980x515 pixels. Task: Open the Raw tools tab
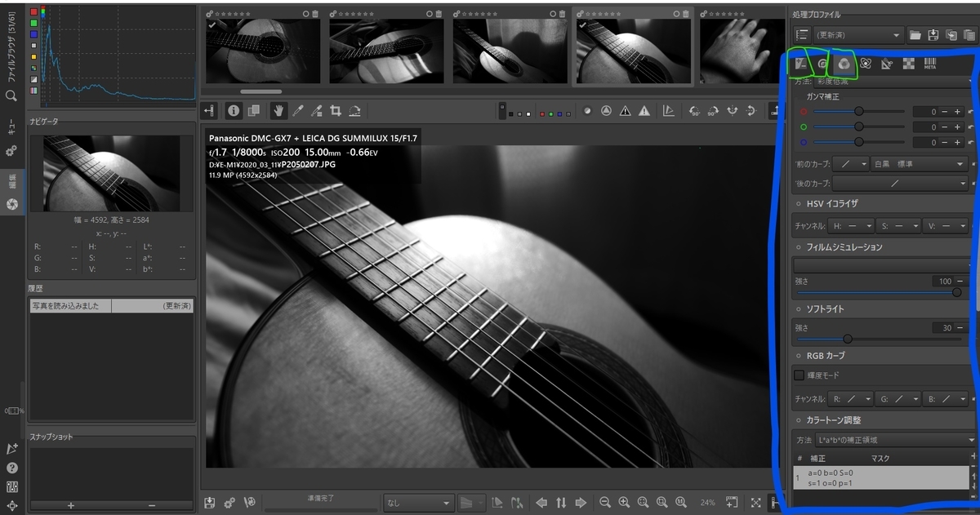[908, 64]
